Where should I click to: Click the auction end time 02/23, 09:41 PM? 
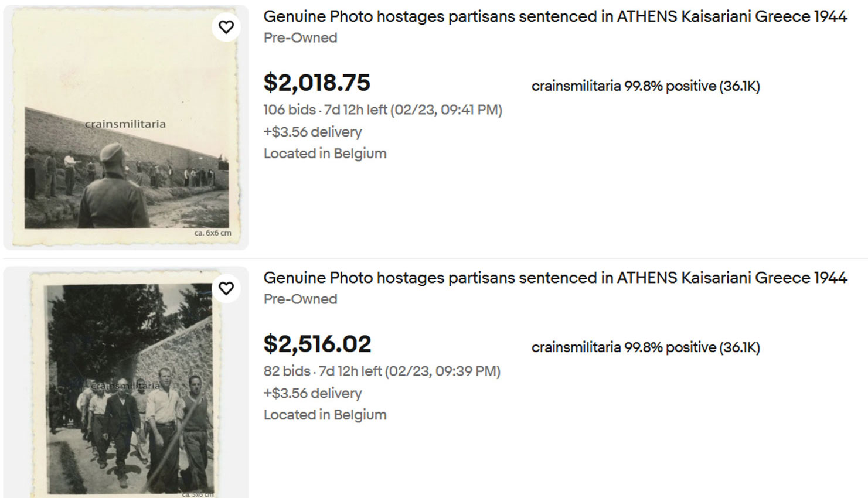click(x=446, y=110)
